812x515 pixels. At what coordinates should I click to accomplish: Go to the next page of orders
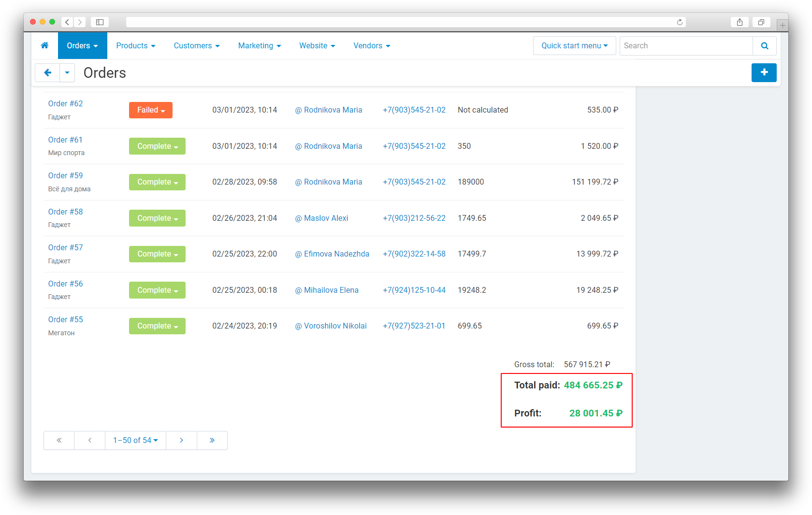pyautogui.click(x=181, y=440)
